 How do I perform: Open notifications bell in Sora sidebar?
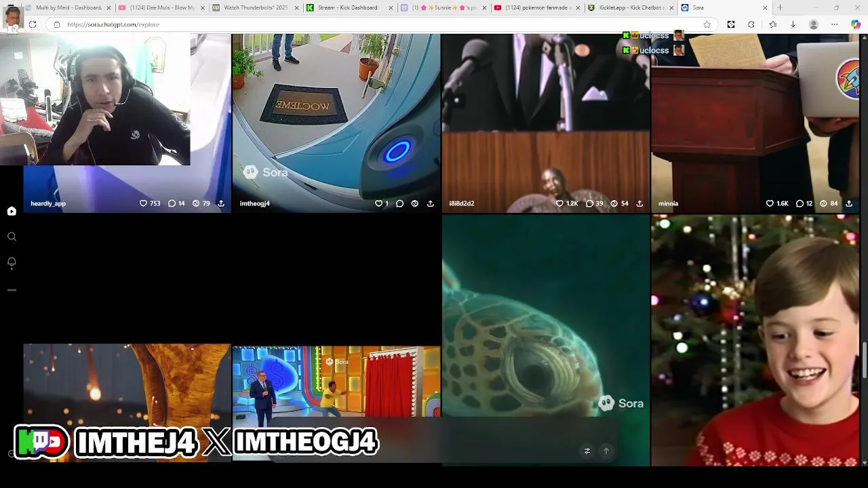point(12,262)
